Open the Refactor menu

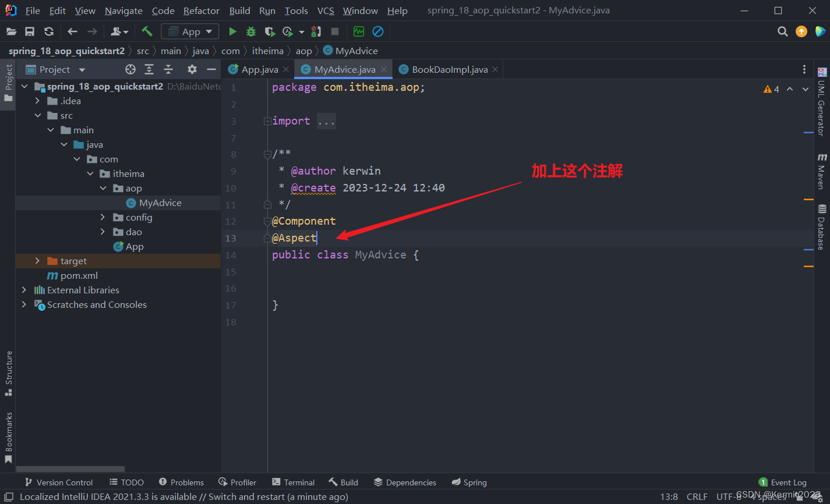(202, 10)
